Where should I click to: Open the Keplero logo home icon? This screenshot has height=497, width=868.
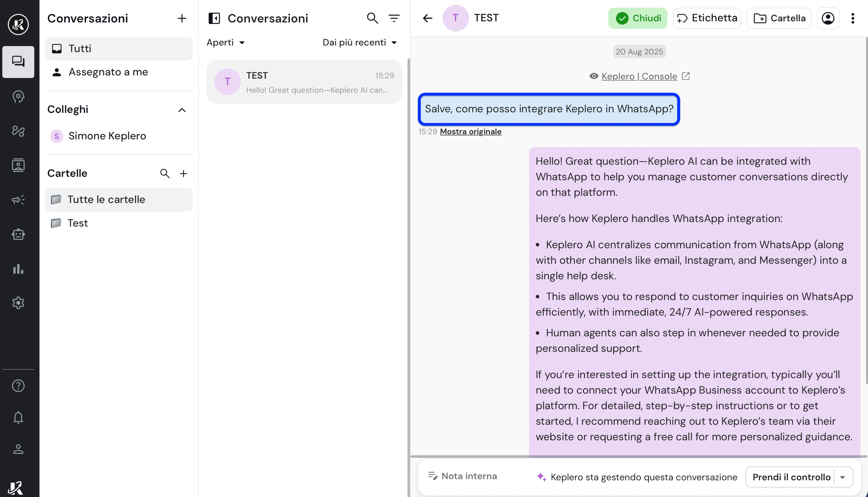[18, 24]
